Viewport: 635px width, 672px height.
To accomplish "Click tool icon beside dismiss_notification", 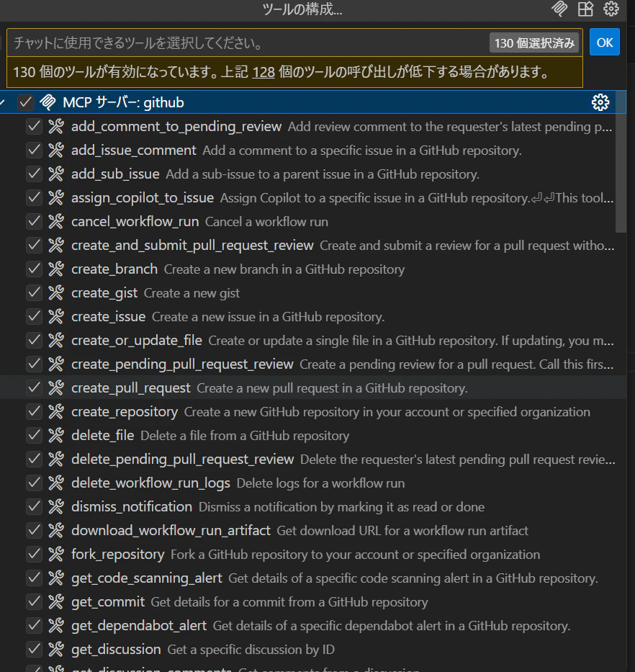I will coord(56,507).
